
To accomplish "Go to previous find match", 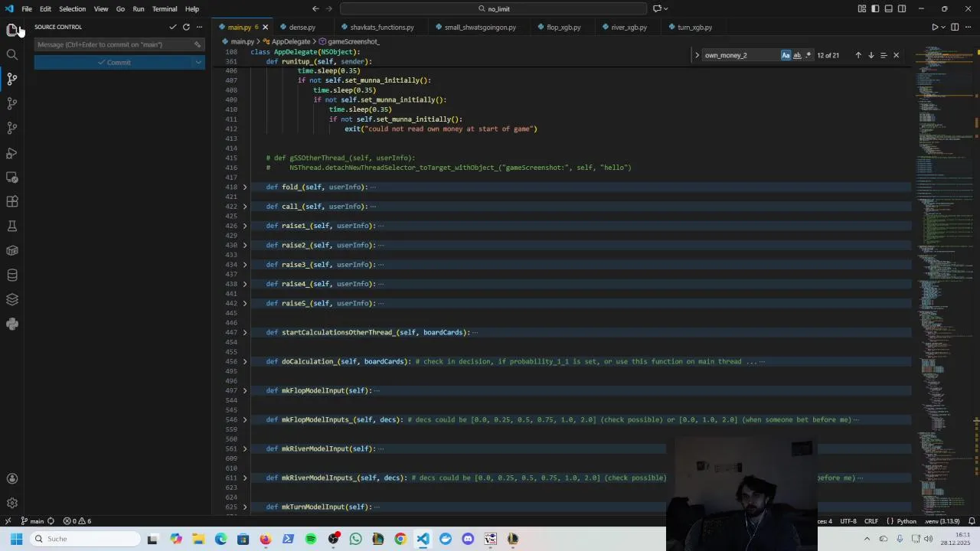I will [x=858, y=55].
